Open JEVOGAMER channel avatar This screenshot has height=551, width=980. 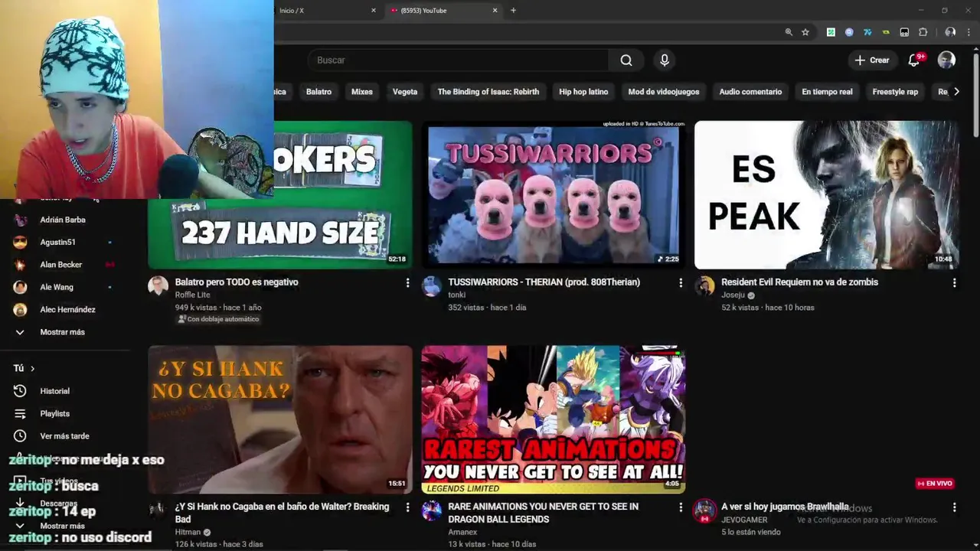[704, 510]
